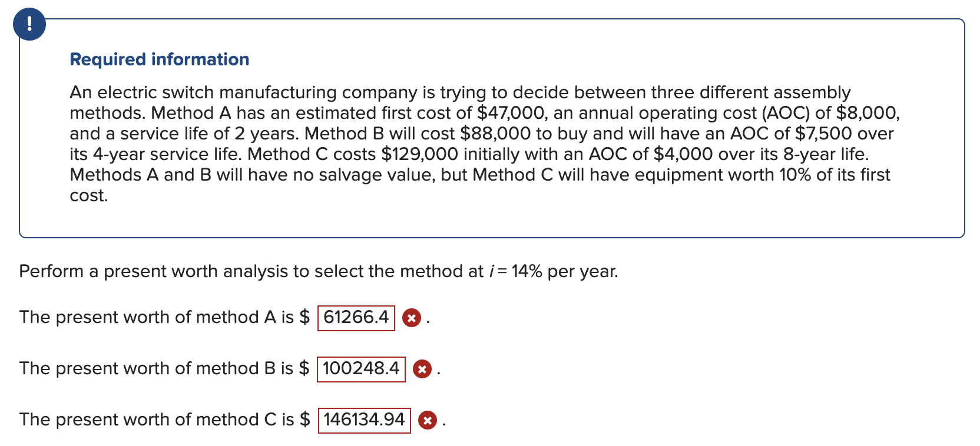Viewport: 980px width, 446px height.
Task: Click the dollar sign before method B's field
Action: tap(304, 368)
